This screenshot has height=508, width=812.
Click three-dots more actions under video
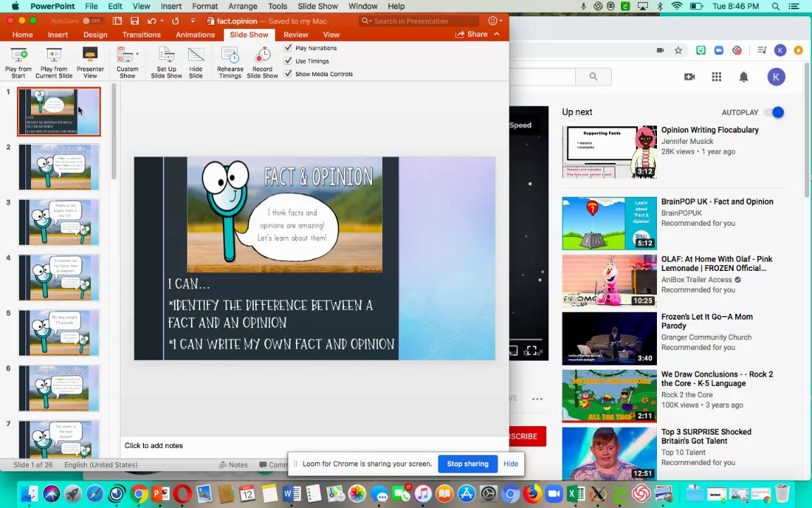[x=538, y=399]
